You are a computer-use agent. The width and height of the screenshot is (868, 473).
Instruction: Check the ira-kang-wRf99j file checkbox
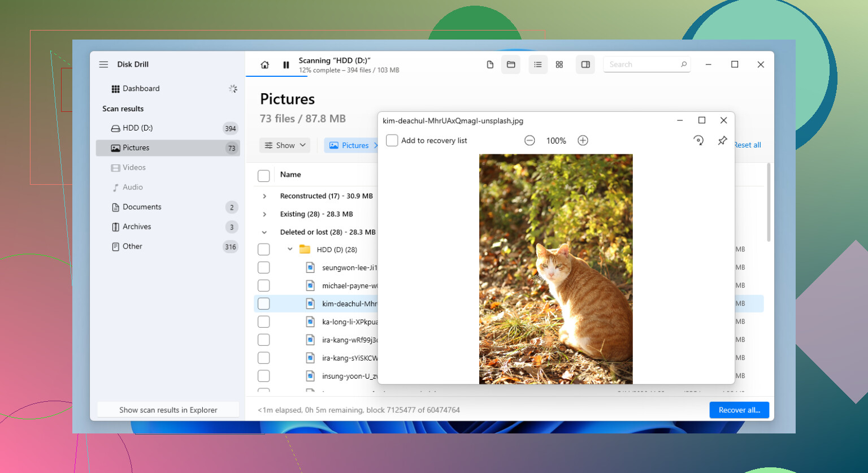point(264,340)
